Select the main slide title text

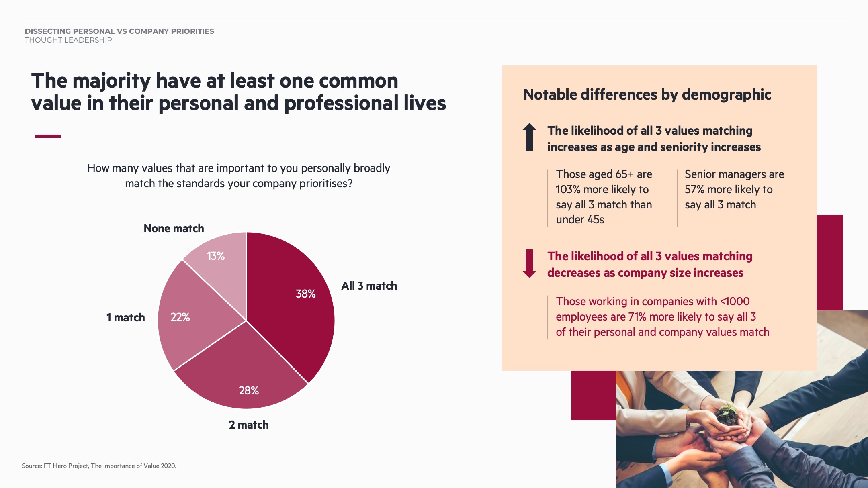pos(239,92)
